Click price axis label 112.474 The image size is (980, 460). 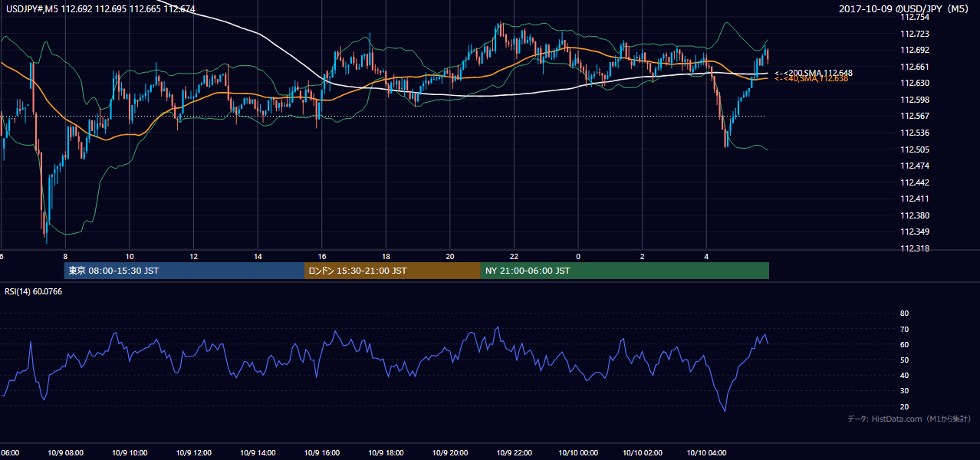pos(914,166)
